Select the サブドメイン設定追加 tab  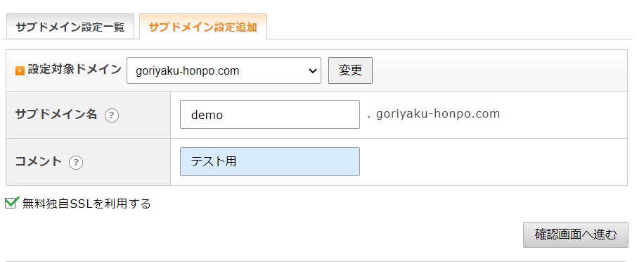(x=203, y=27)
